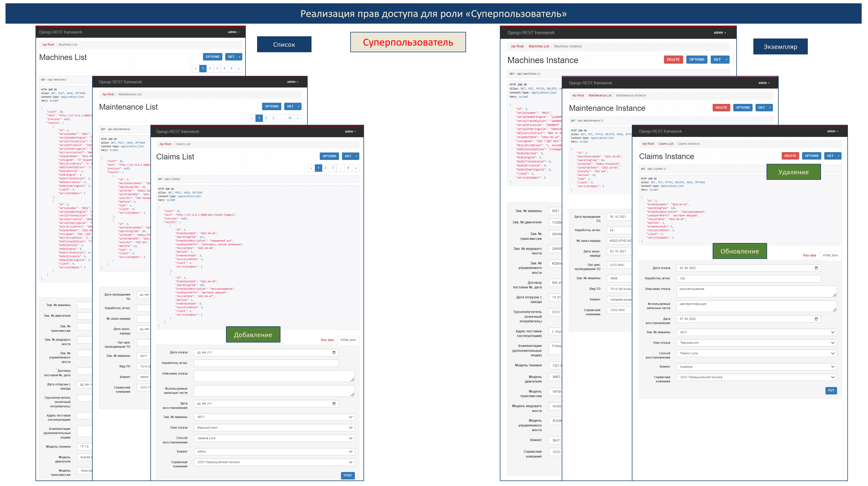Open Api Root link in Maintenance Instance breadcrumb
Screen dimensions: 868x486
coord(578,95)
